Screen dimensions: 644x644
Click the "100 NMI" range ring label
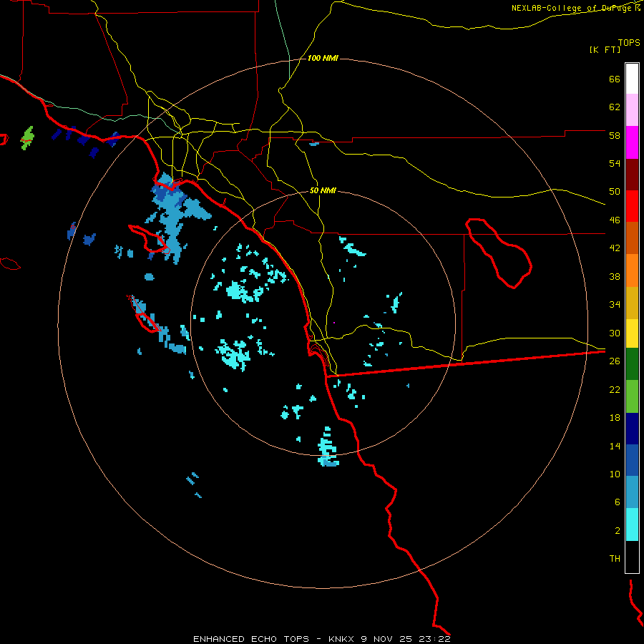323,59
